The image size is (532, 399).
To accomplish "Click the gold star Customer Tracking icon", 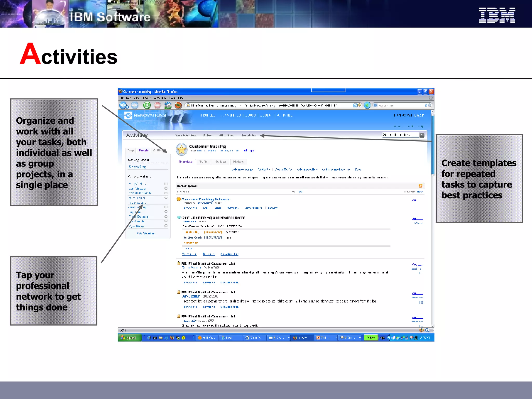I will click(182, 149).
